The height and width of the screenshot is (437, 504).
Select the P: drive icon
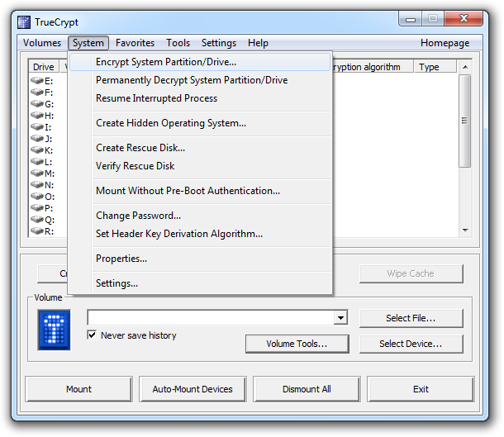pyautogui.click(x=37, y=207)
